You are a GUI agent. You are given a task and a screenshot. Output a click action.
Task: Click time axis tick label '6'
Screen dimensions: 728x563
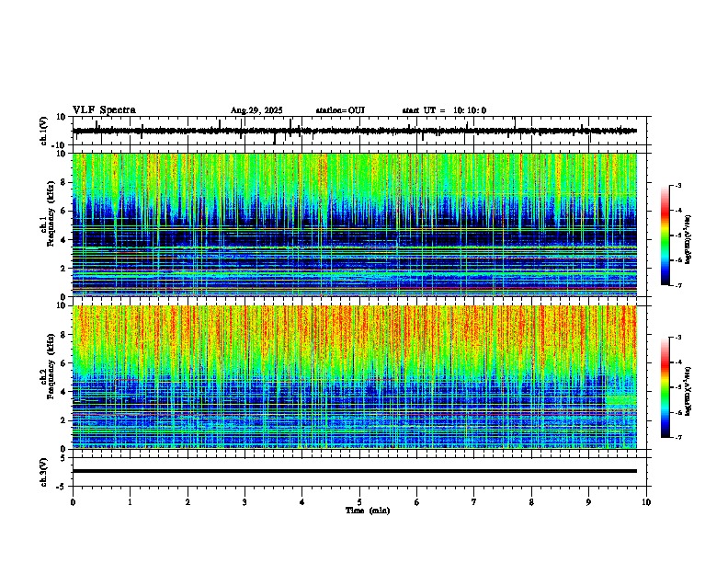417,502
